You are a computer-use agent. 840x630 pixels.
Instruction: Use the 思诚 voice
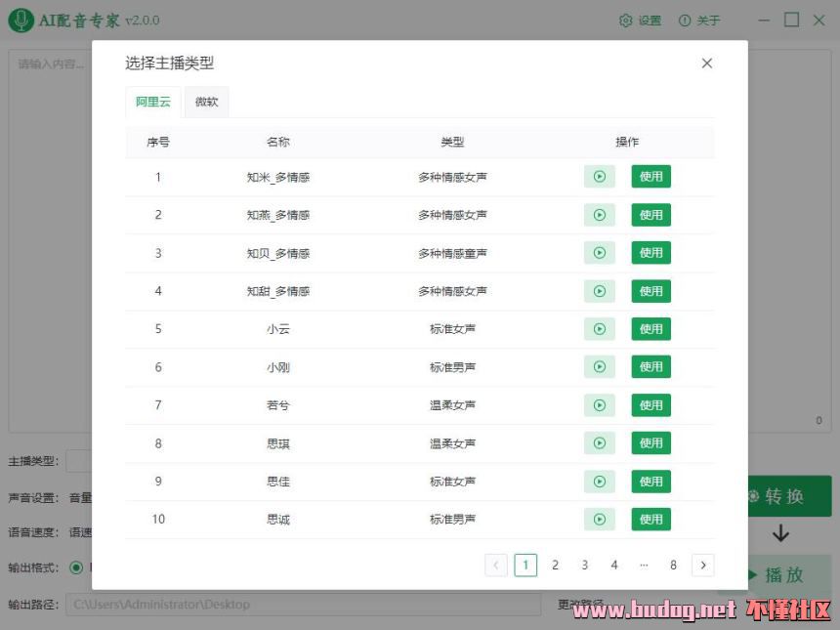coord(651,519)
